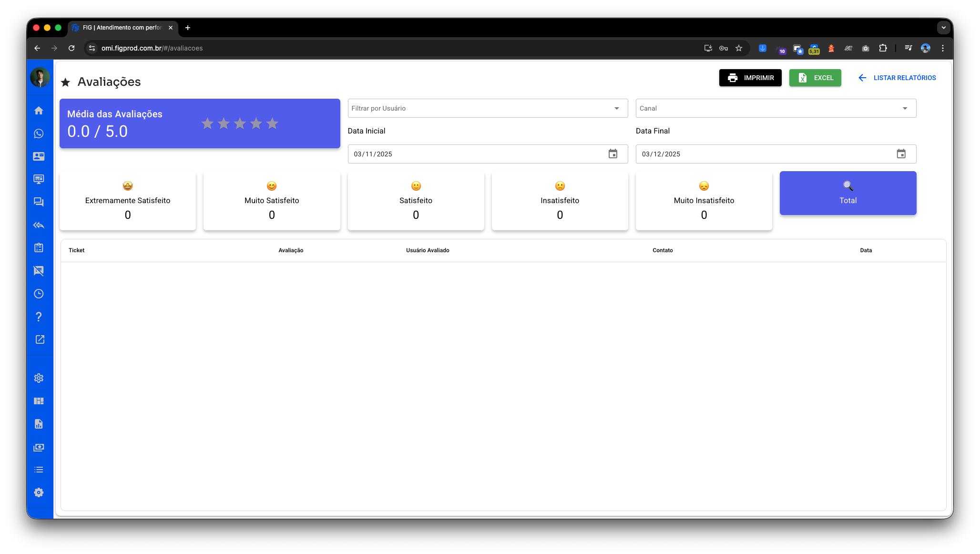Click the Total search card
The height and width of the screenshot is (554, 980).
847,193
